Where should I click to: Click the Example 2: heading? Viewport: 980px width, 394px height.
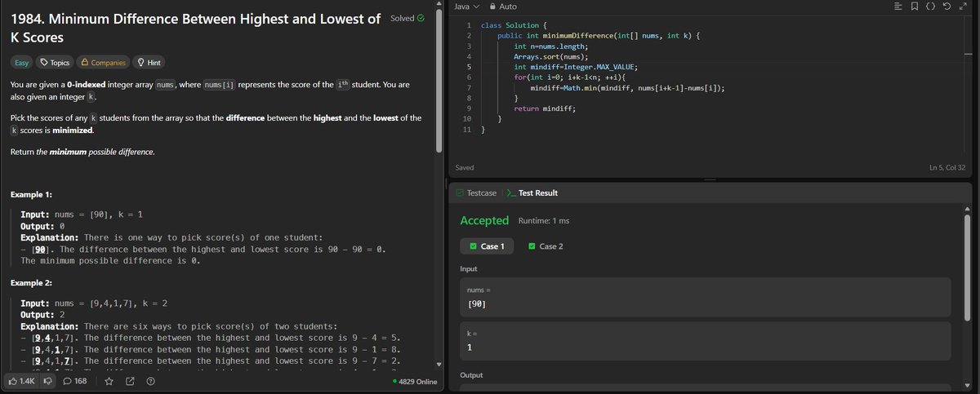[x=31, y=283]
